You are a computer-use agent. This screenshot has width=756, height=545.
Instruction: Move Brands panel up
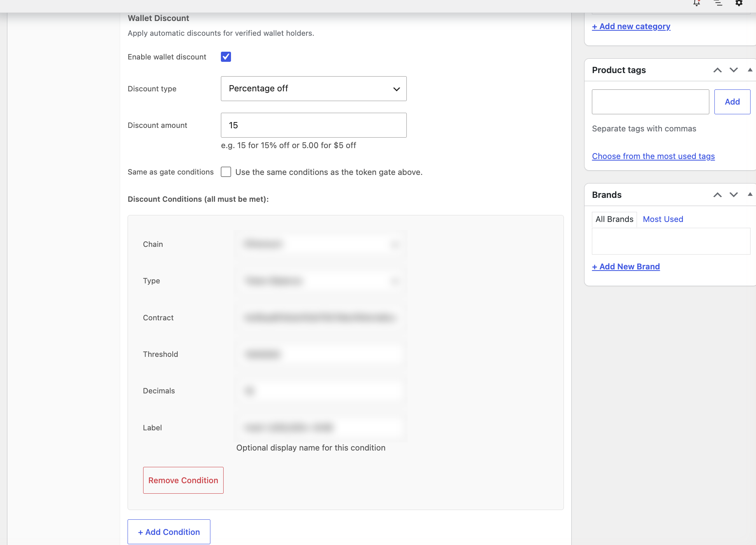pyautogui.click(x=717, y=195)
